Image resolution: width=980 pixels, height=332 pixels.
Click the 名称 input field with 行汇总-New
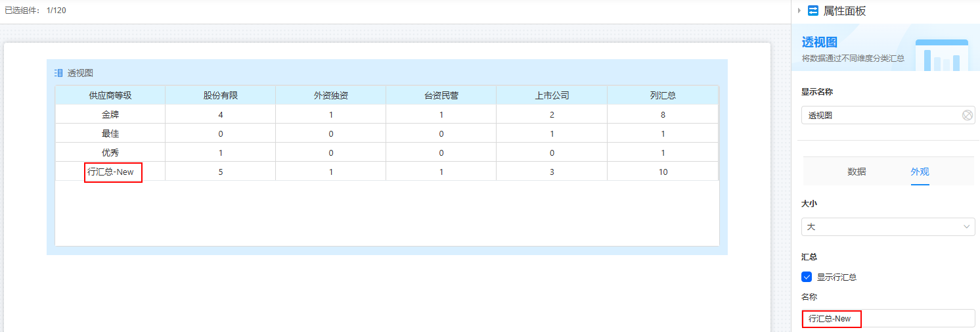pyautogui.click(x=888, y=318)
